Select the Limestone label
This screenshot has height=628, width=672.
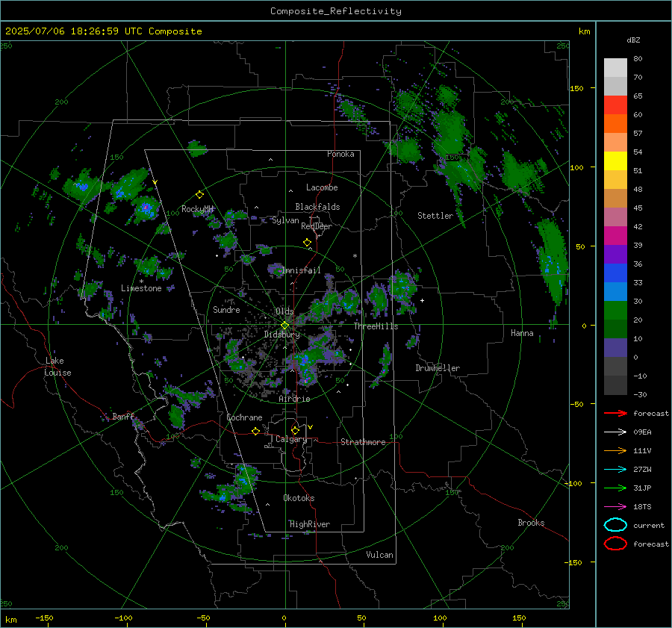[141, 288]
